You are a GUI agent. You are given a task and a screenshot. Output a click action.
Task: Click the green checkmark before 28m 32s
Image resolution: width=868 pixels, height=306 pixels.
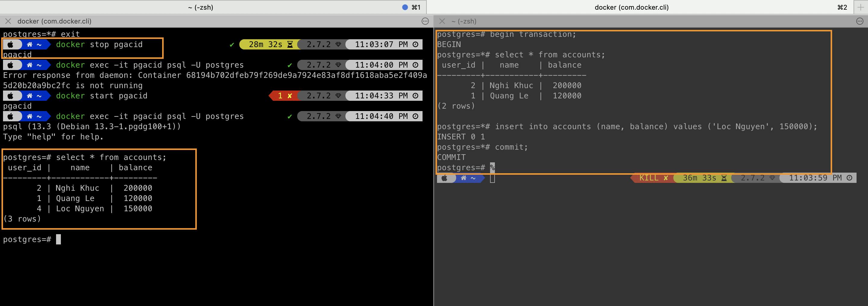[x=232, y=45]
